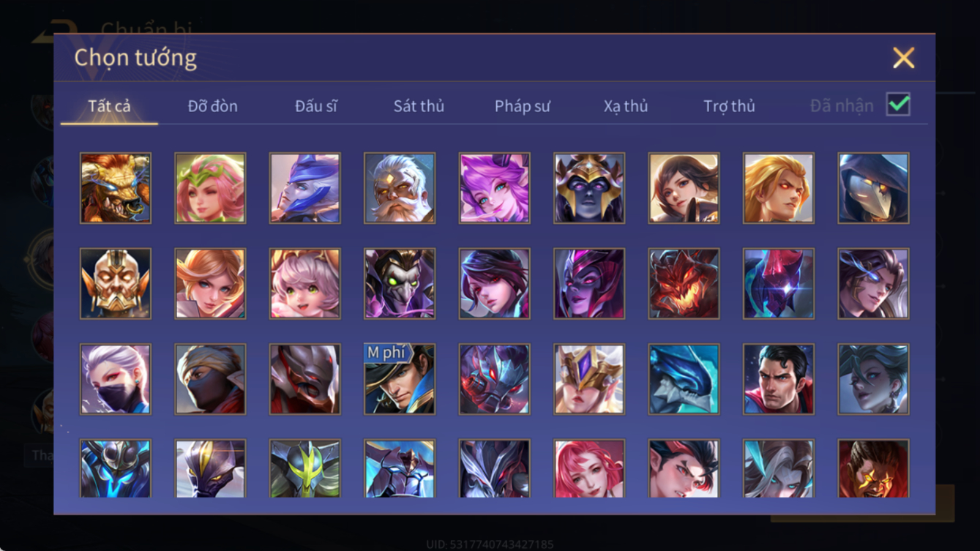The image size is (980, 551).
Task: Pick the hero marked 'M phí'
Action: pyautogui.click(x=400, y=380)
